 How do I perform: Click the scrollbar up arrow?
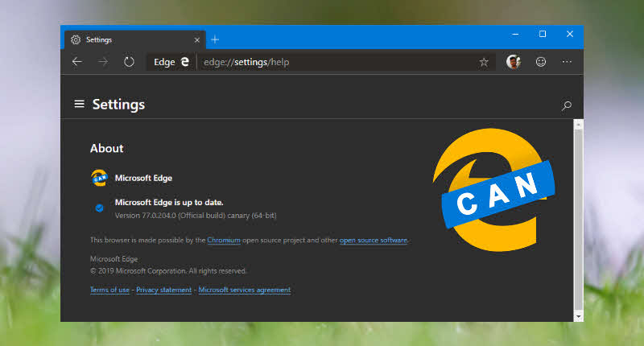[578, 124]
